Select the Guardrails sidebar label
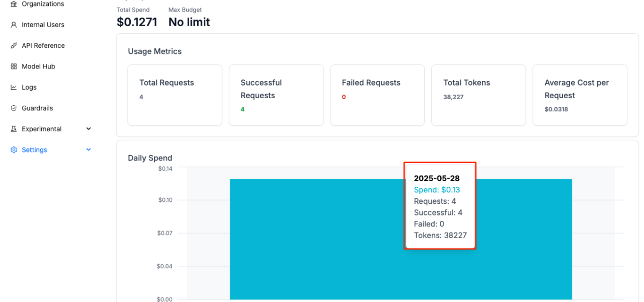Screen dimensions: 644x302 pos(37,108)
